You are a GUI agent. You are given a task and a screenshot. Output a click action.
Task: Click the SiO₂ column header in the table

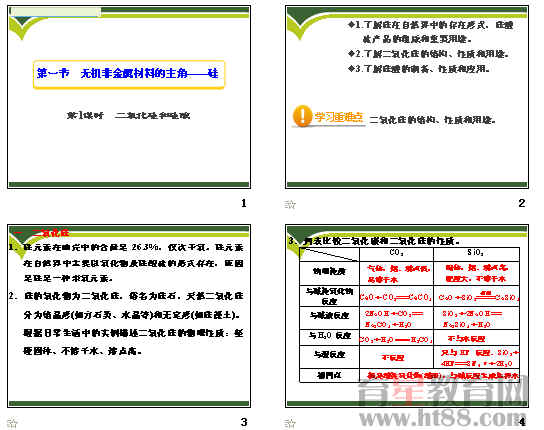click(x=476, y=254)
